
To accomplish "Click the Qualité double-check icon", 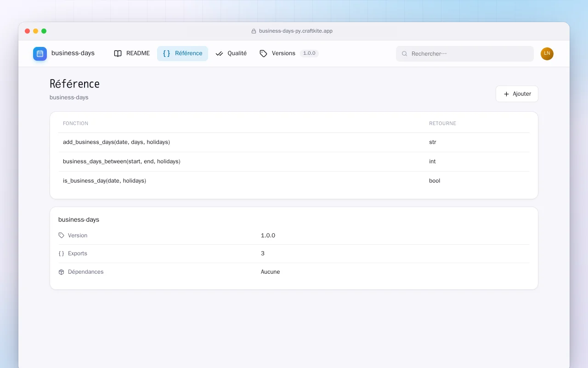I will [219, 53].
